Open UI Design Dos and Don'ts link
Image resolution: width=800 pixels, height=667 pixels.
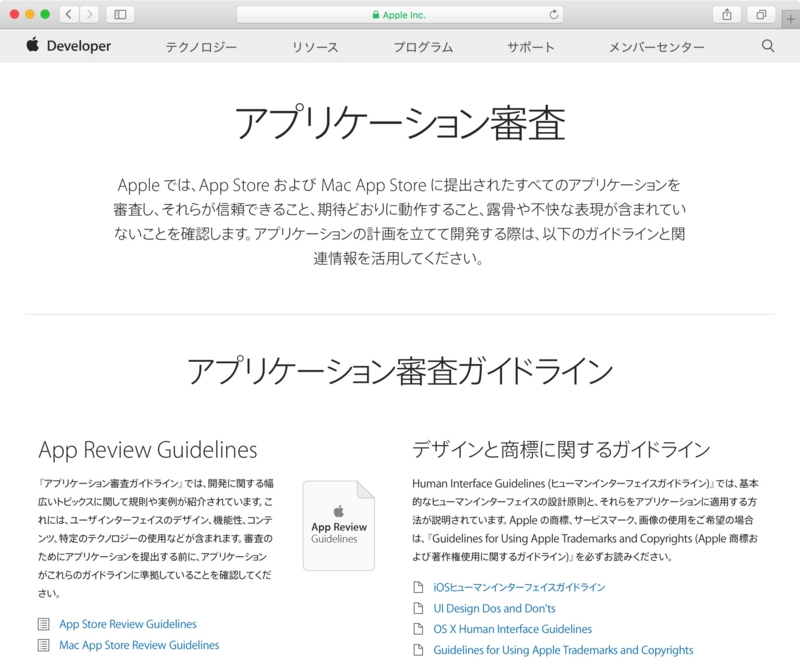(x=494, y=608)
